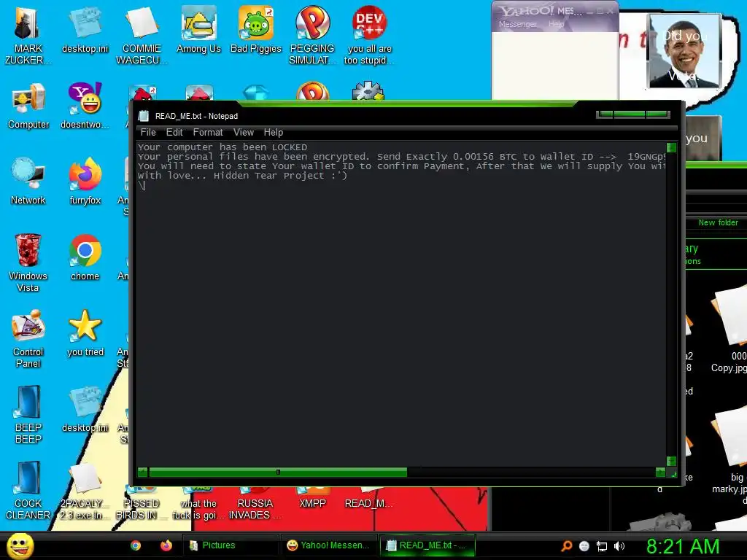Image resolution: width=747 pixels, height=560 pixels.
Task: Select the desktop.ini icon below you tried
Action: click(x=85, y=410)
